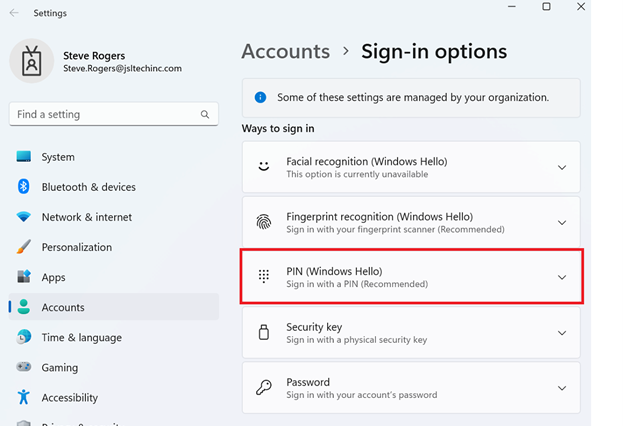Expand Facial recognition (Windows Hello) chevron
The width and height of the screenshot is (623, 426).
pyautogui.click(x=561, y=168)
